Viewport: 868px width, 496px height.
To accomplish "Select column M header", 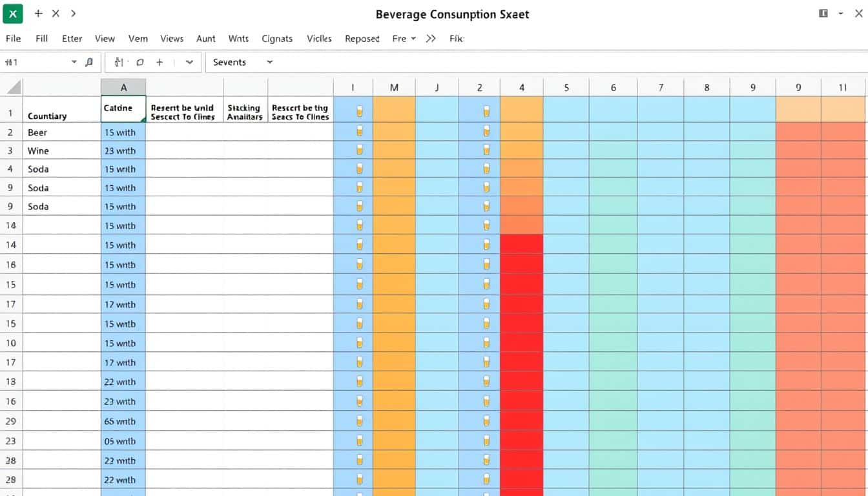I will (394, 87).
